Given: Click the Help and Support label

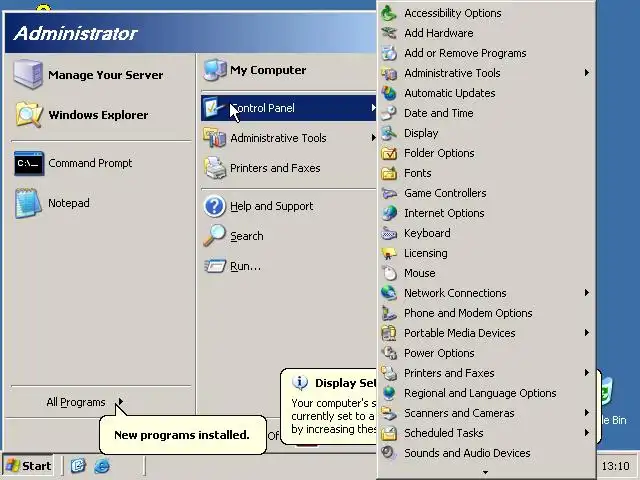Looking at the screenshot, I should coord(271,206).
